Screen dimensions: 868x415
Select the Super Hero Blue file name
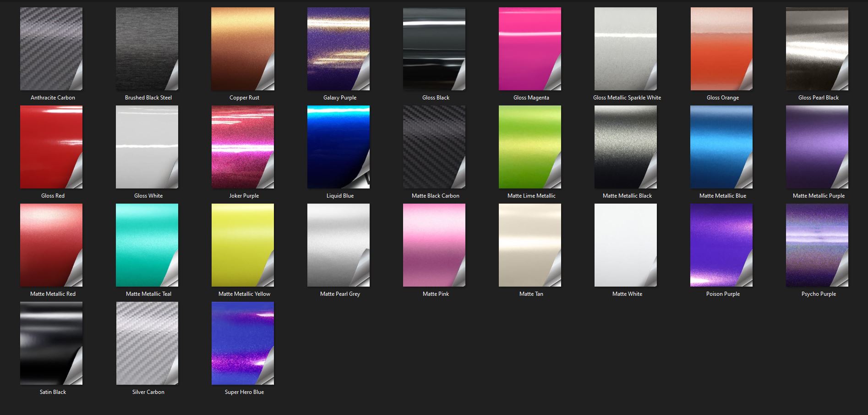point(244,392)
